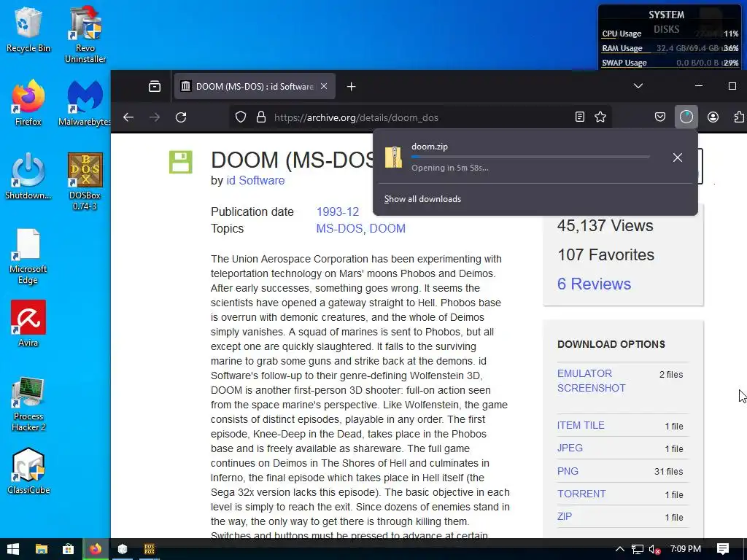Viewport: 747px width, 560px height.
Task: Click Show all downloads
Action: [x=422, y=199]
